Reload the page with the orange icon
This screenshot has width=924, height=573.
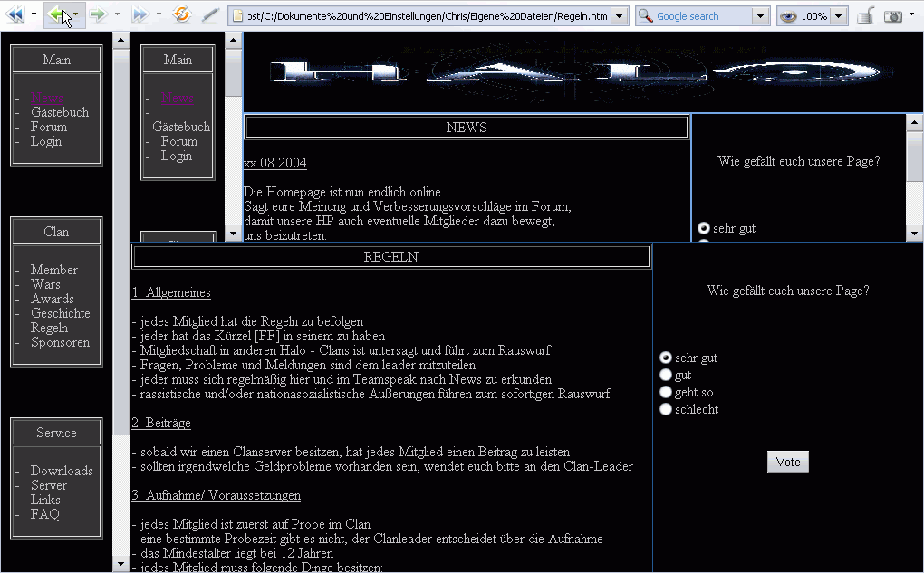[181, 15]
